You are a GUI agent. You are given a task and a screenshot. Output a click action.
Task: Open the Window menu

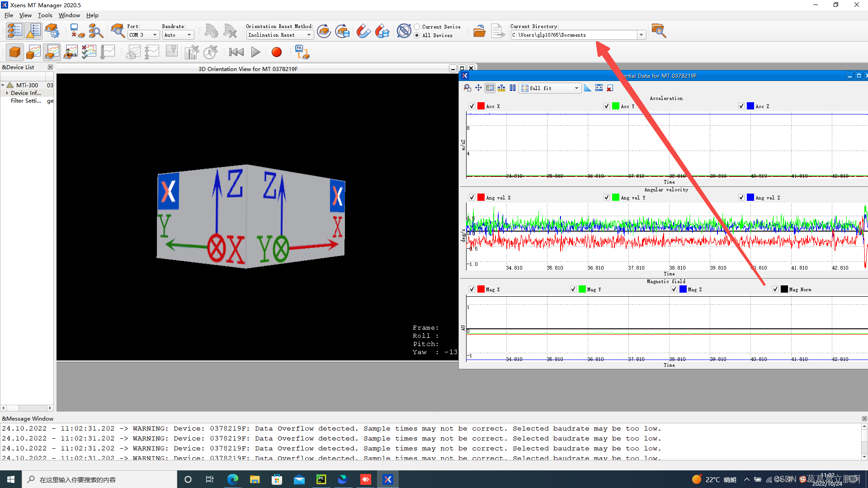click(x=69, y=15)
